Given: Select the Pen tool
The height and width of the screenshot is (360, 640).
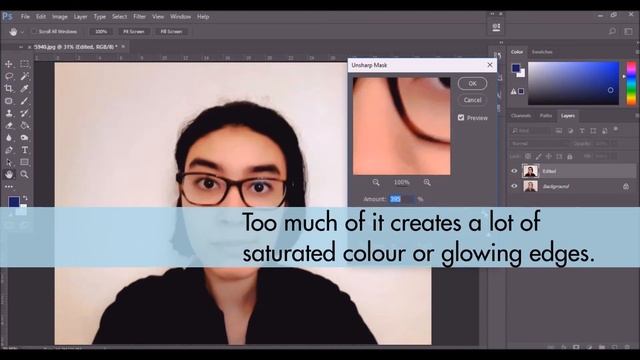Looking at the screenshot, I should click(x=9, y=150).
